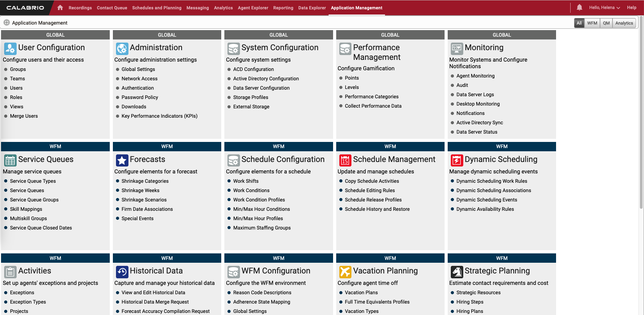This screenshot has height=315, width=644.
Task: Click the User Configuration icon
Action: click(10, 48)
